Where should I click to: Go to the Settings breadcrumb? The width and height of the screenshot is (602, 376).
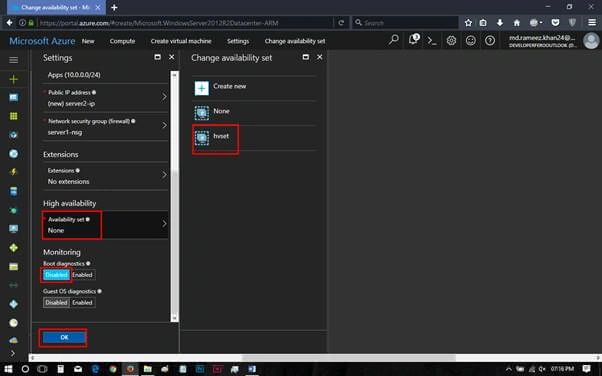238,41
